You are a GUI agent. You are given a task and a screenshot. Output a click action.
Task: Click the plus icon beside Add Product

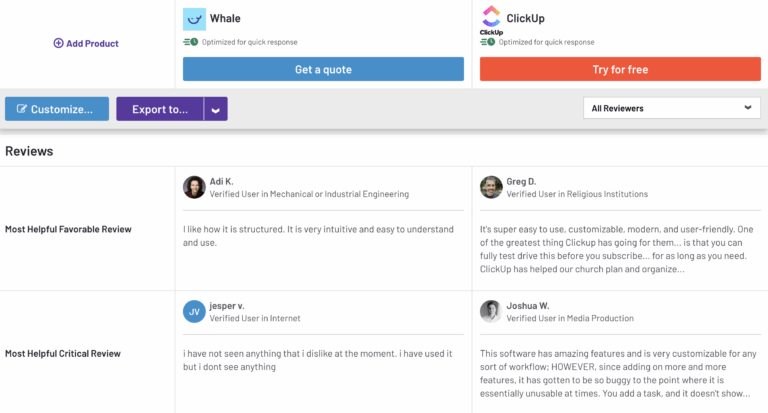click(58, 44)
